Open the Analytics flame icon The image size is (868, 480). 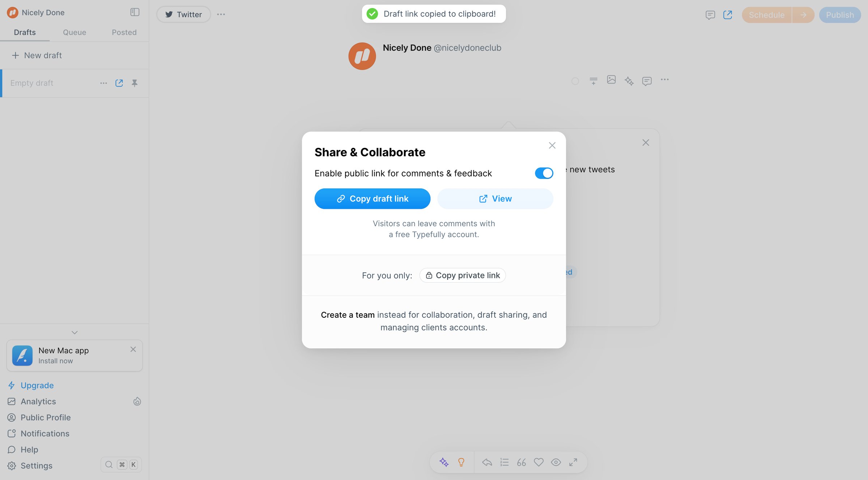[x=137, y=401]
